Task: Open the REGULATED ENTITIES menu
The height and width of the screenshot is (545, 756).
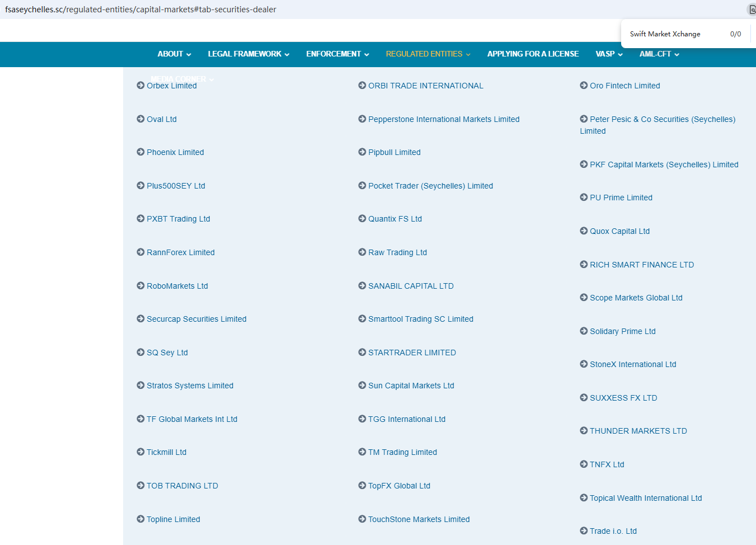Action: pyautogui.click(x=428, y=54)
